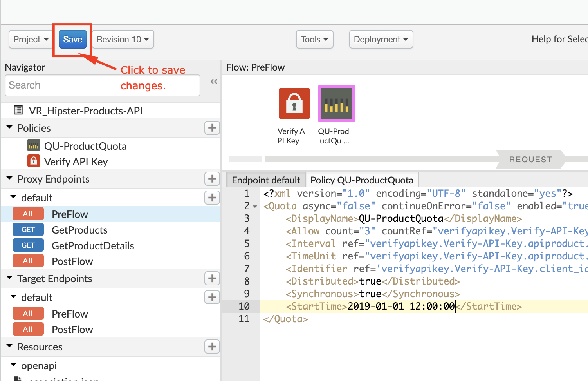Select PreFlow under Proxy Endpoints

pos(70,214)
